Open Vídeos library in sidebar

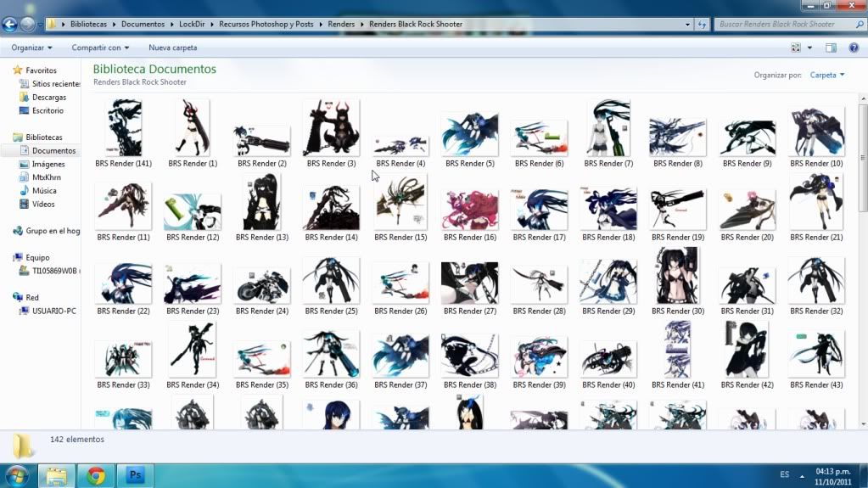[37, 204]
